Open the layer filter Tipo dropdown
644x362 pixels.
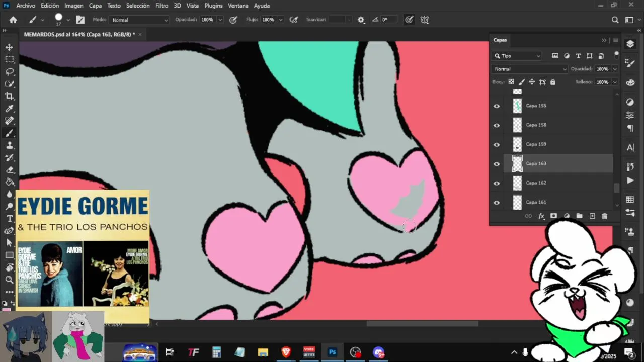517,56
